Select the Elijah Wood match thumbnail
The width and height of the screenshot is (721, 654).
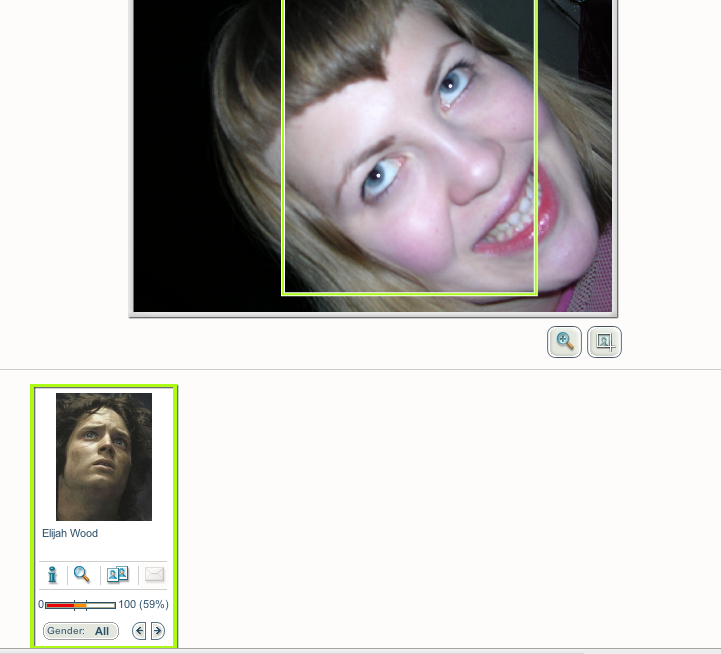pos(104,457)
